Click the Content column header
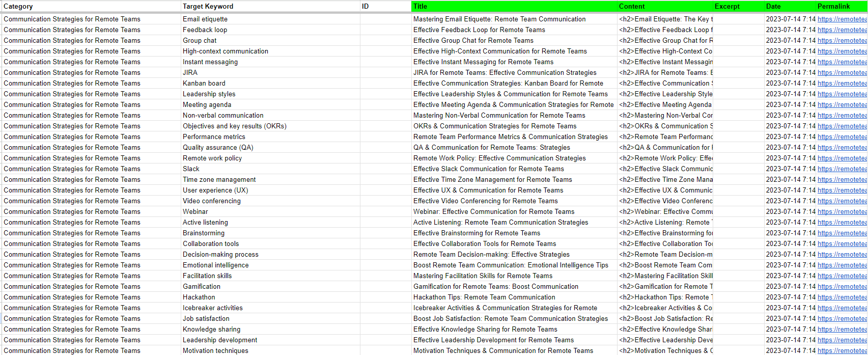 tap(631, 7)
